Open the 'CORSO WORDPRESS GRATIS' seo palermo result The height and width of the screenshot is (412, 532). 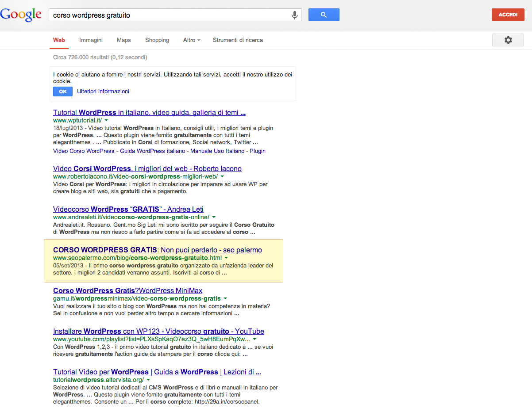pos(157,250)
